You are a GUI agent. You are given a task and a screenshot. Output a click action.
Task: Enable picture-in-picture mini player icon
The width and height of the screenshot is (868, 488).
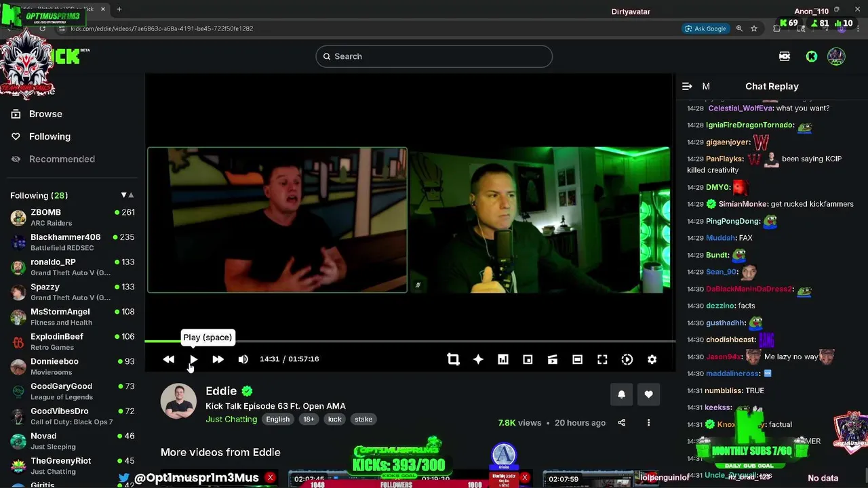[x=528, y=359]
